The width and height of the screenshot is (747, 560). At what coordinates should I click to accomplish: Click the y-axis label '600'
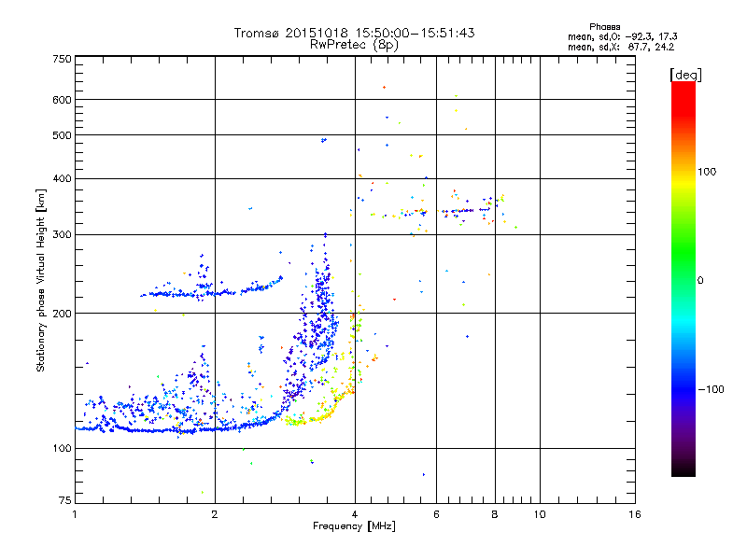pyautogui.click(x=62, y=100)
